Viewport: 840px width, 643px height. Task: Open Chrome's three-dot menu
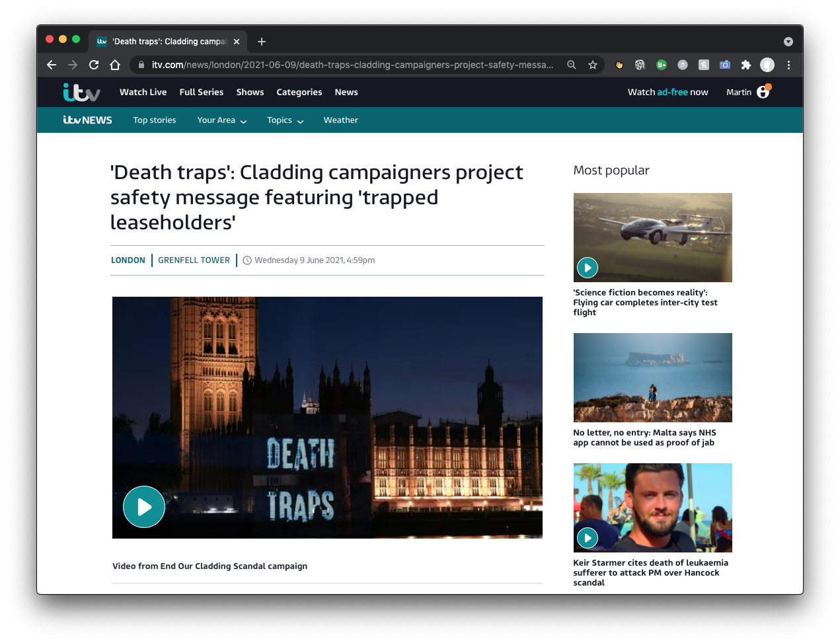pos(788,65)
